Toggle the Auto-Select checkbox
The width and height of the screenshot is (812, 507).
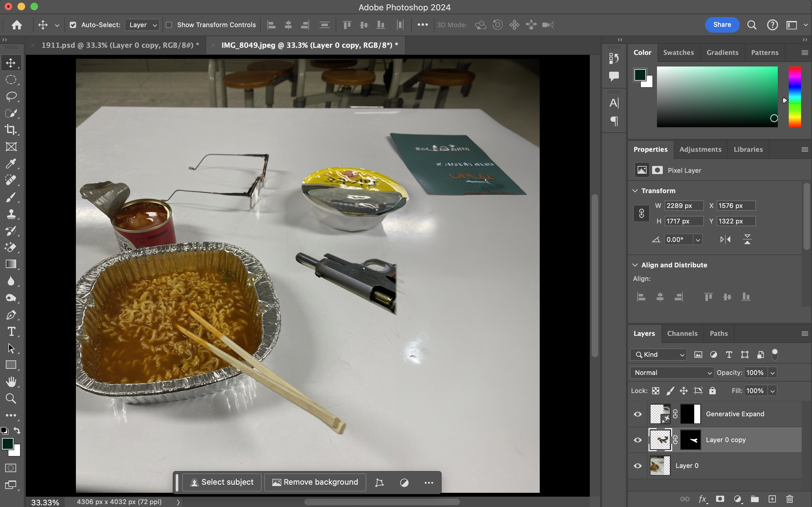pos(73,25)
